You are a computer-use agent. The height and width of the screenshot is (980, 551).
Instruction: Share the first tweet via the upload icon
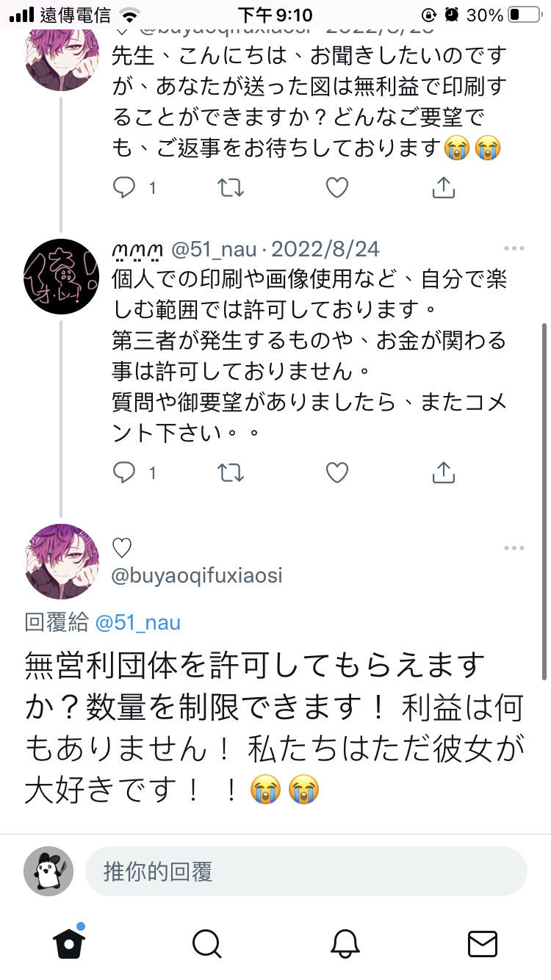[x=443, y=188]
